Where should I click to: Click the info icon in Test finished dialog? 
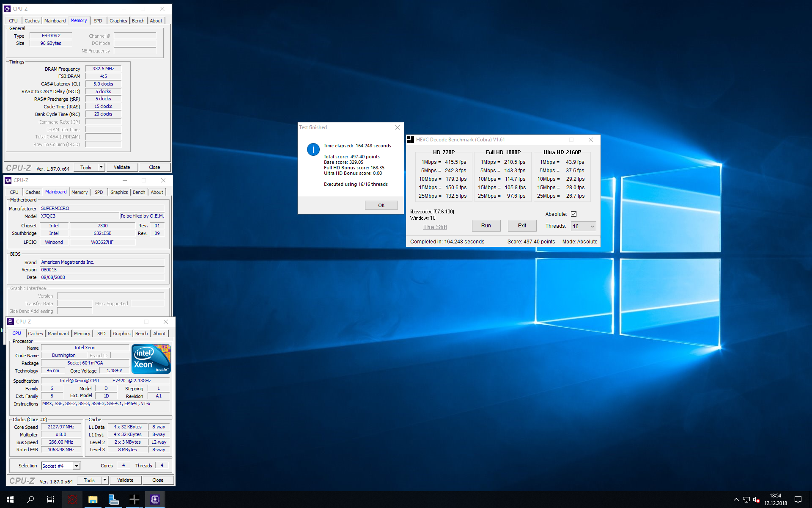[x=313, y=149]
